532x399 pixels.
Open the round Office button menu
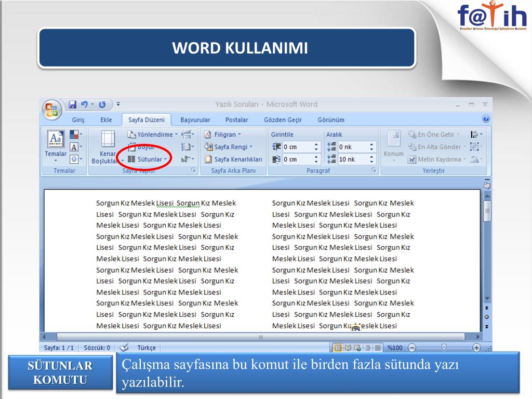51,110
